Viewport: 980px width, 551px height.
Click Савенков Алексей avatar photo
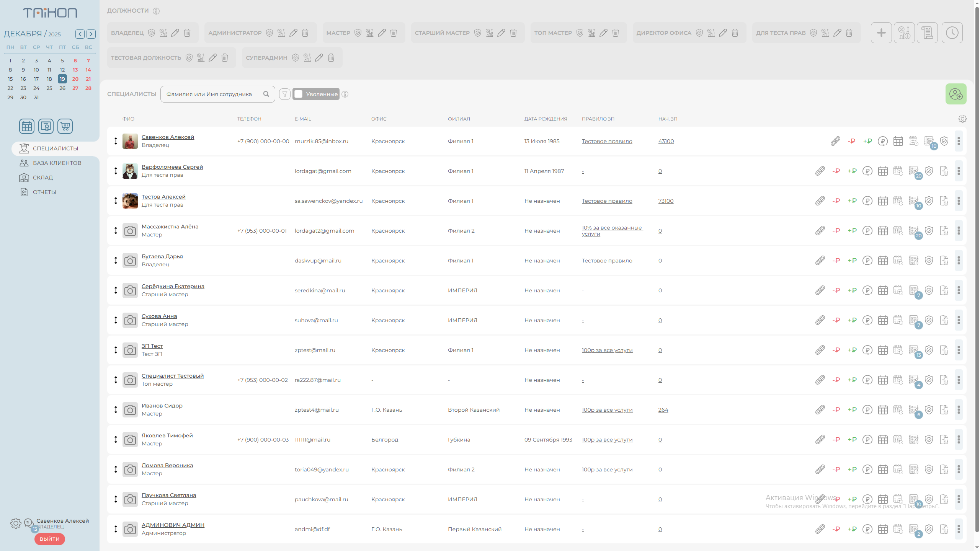click(x=130, y=141)
